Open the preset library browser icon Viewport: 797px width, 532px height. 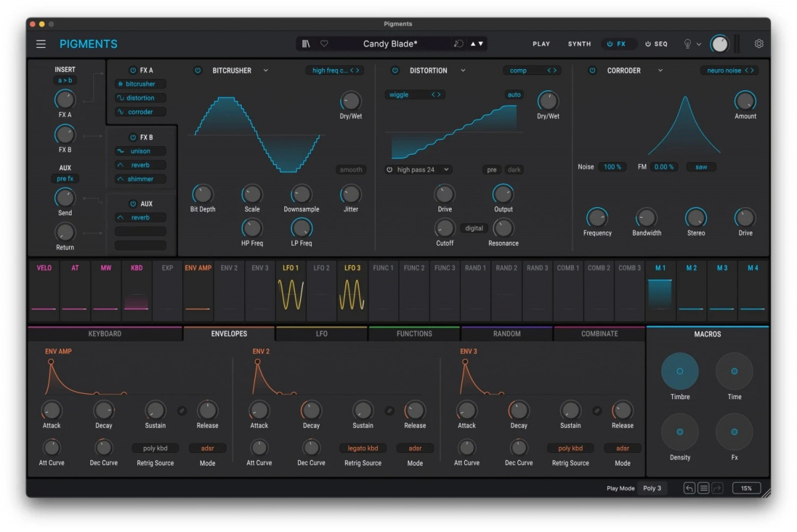tap(305, 43)
